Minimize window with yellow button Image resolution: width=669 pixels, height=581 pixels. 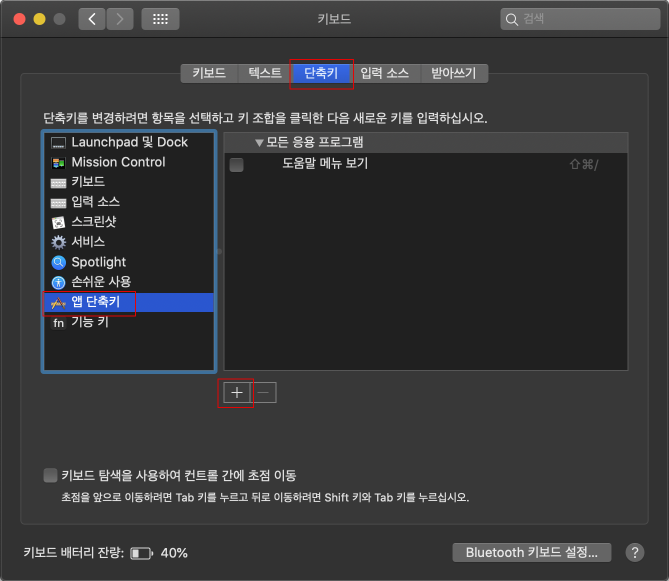coord(40,19)
